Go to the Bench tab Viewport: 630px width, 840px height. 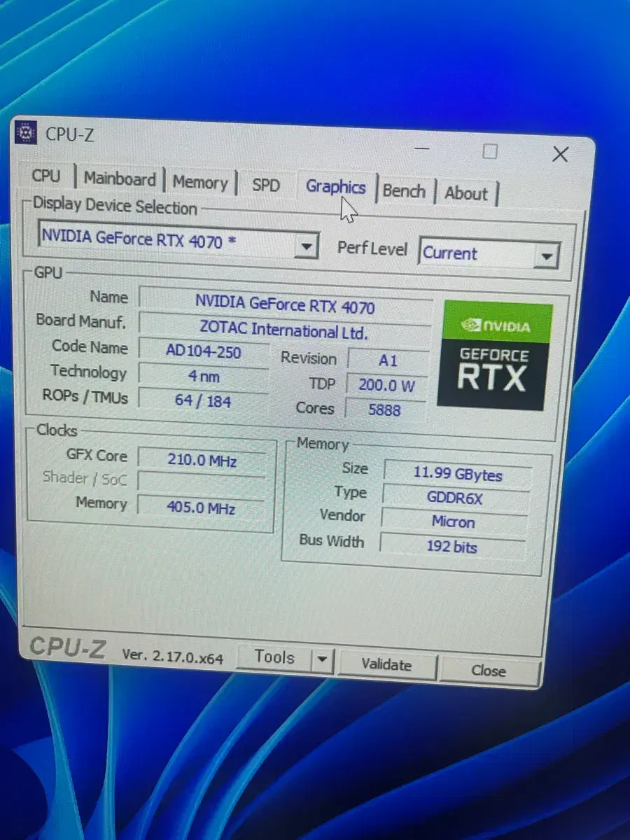[x=404, y=191]
